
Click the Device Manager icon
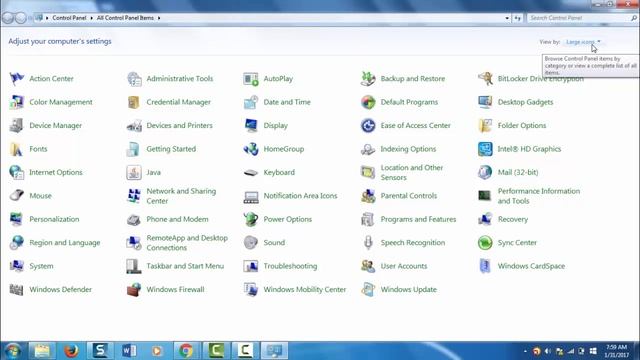pyautogui.click(x=17, y=126)
